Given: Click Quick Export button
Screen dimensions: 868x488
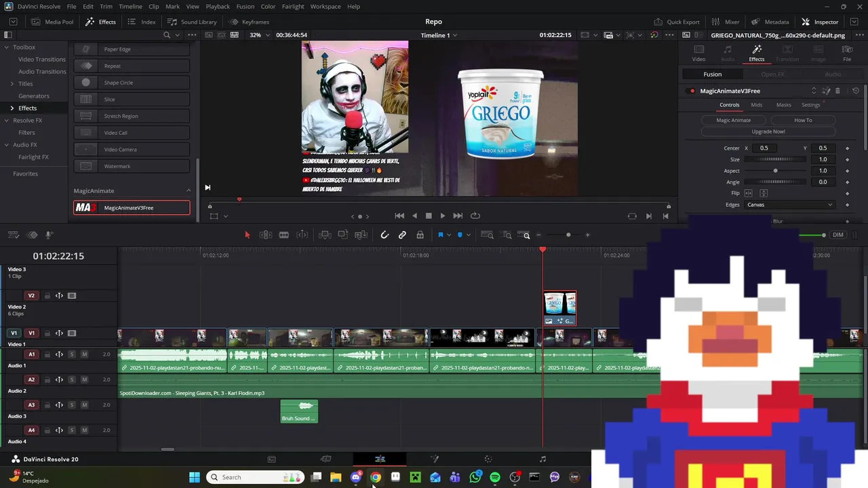Looking at the screenshot, I should [676, 22].
